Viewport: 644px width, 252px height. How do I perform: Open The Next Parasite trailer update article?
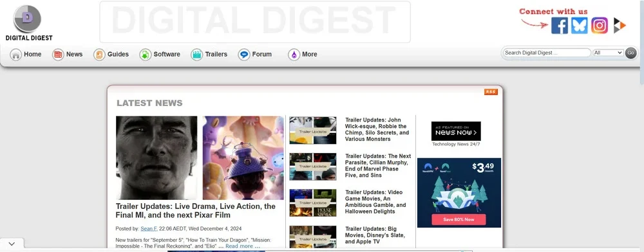(x=378, y=166)
